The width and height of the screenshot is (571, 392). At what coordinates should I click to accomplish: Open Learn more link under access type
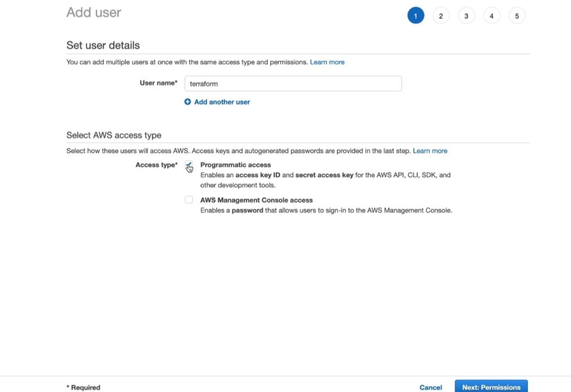[430, 151]
